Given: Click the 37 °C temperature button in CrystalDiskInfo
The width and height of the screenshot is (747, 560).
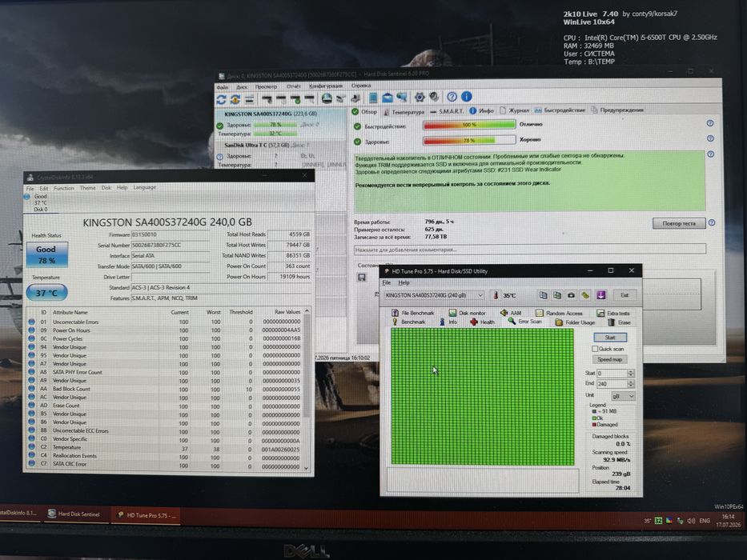Looking at the screenshot, I should (46, 293).
